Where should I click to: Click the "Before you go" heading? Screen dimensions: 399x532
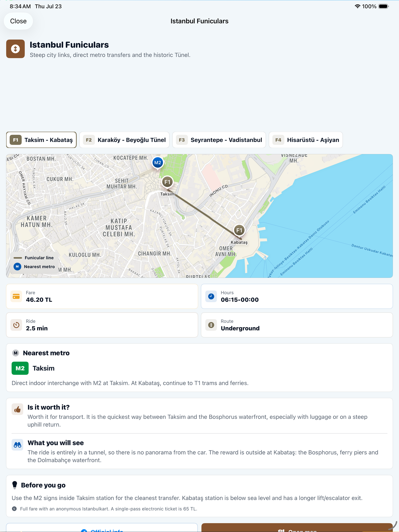(x=43, y=485)
